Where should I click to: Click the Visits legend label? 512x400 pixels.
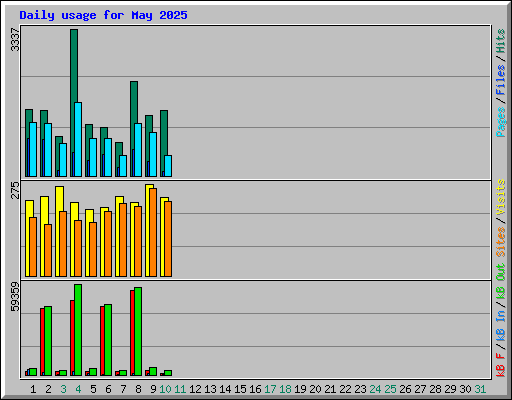click(x=501, y=197)
